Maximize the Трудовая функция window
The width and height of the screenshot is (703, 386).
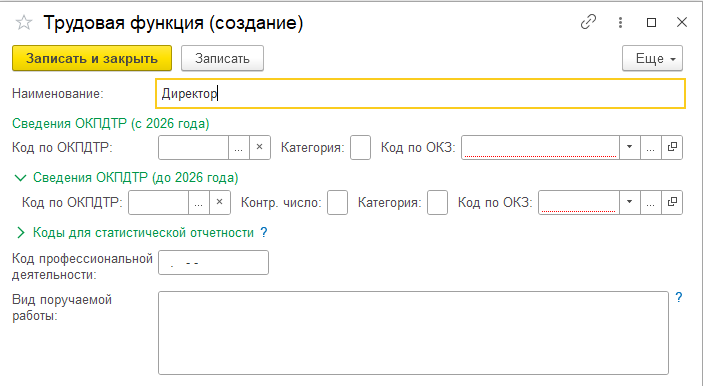tap(651, 22)
